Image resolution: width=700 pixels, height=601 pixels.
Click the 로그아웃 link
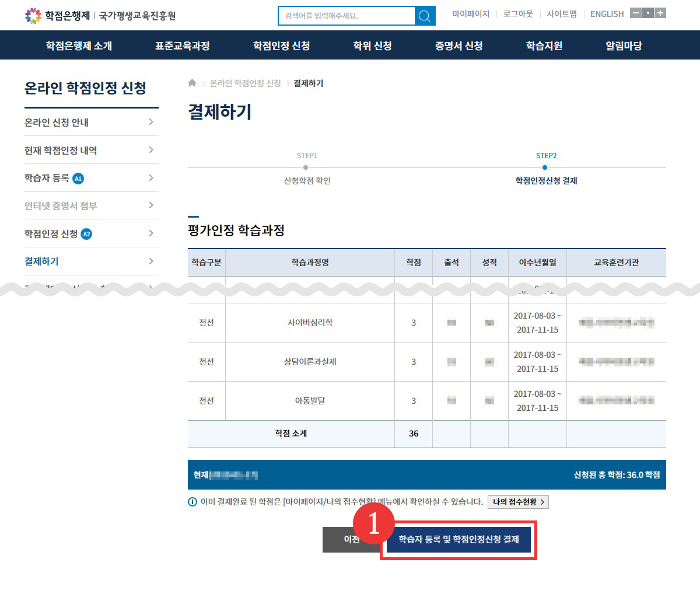[x=518, y=14]
